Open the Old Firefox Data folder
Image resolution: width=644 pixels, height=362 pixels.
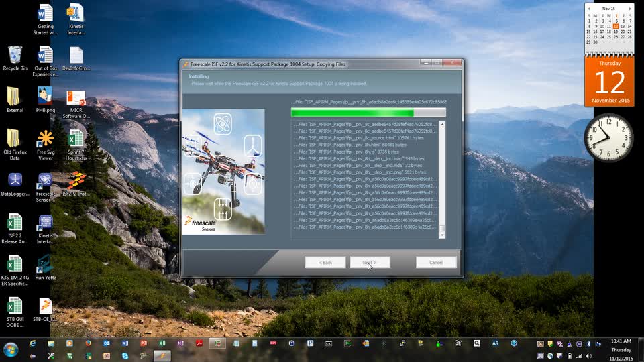coord(15,139)
